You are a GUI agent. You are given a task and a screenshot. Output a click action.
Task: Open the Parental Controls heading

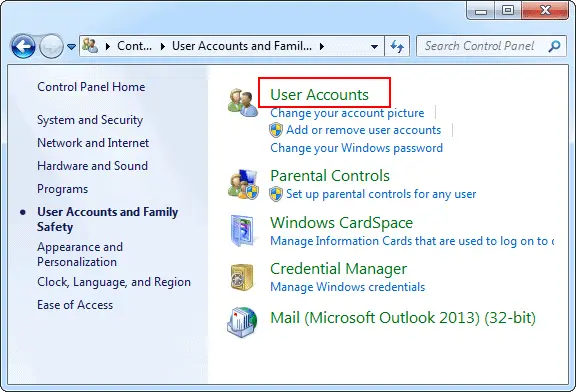click(330, 176)
